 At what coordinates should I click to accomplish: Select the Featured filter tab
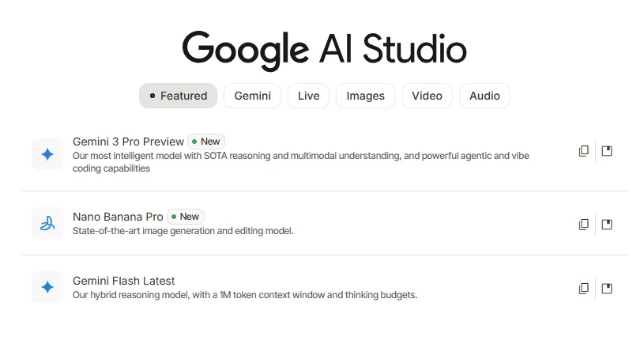pyautogui.click(x=179, y=96)
